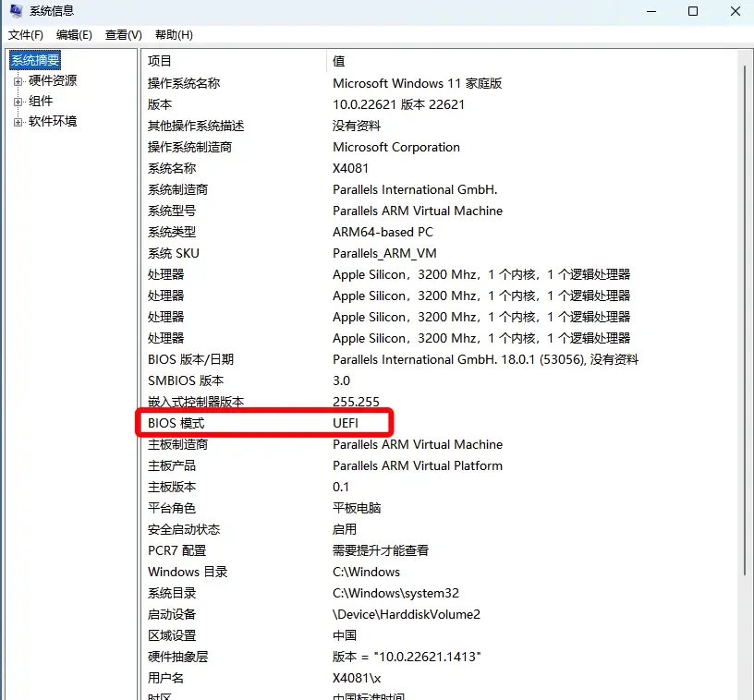This screenshot has width=754, height=700.
Task: Close the 系统信息 window
Action: [x=736, y=11]
